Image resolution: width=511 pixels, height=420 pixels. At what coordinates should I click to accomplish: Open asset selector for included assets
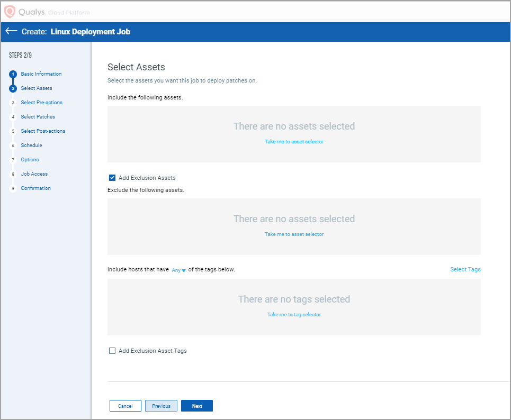pyautogui.click(x=294, y=141)
